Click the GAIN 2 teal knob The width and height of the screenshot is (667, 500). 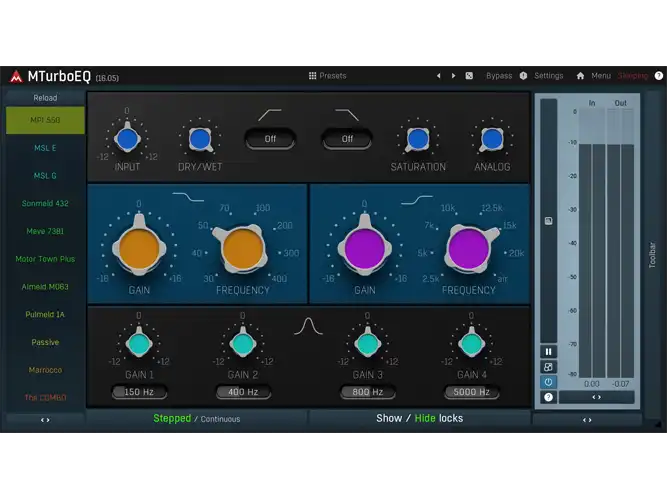pos(243,343)
